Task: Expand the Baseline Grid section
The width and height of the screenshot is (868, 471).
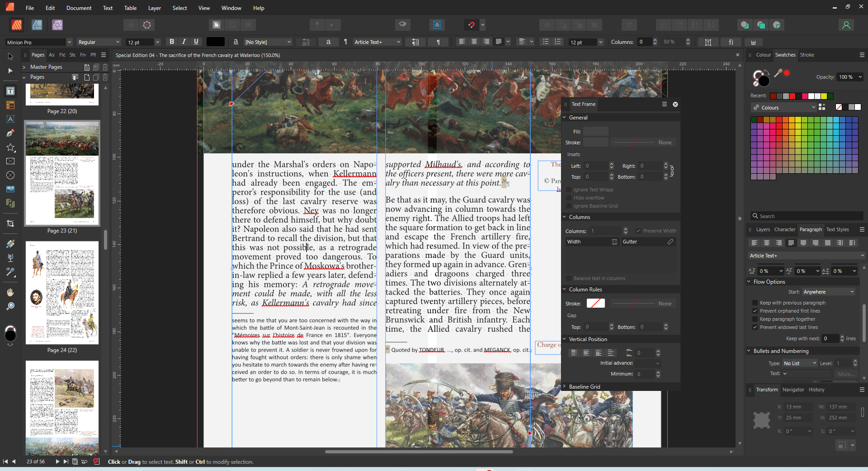Action: (564, 386)
